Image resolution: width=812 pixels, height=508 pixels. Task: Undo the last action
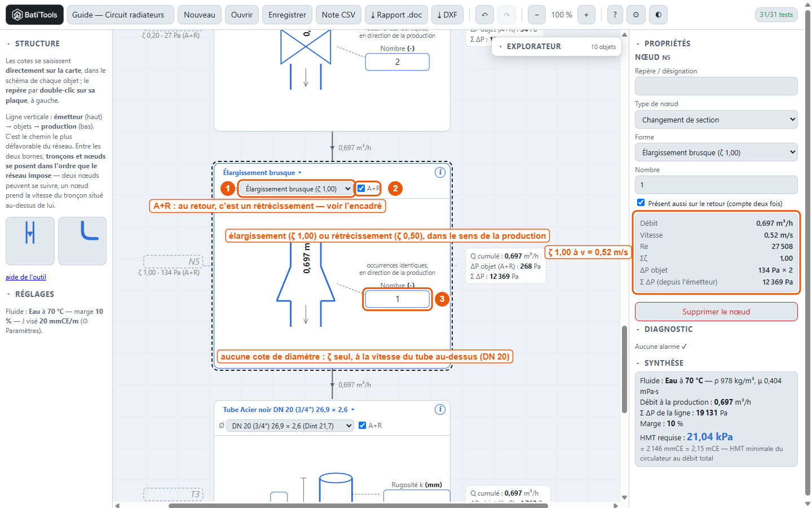tap(484, 15)
